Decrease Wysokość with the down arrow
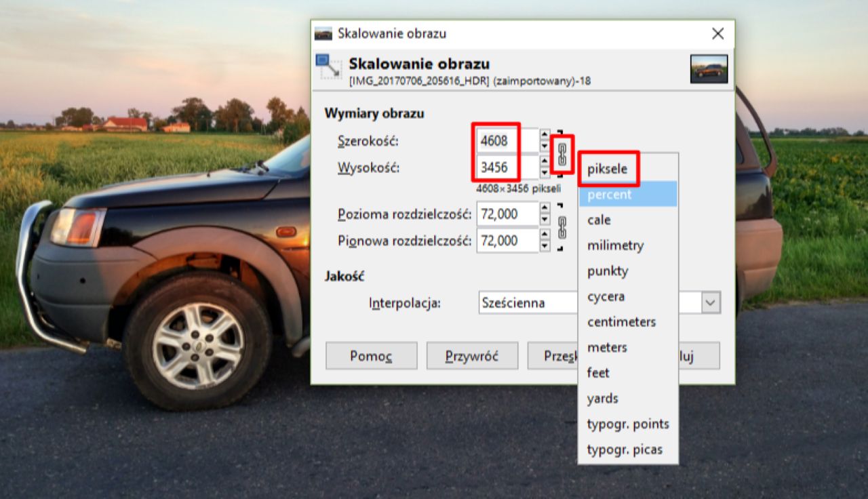 point(545,173)
